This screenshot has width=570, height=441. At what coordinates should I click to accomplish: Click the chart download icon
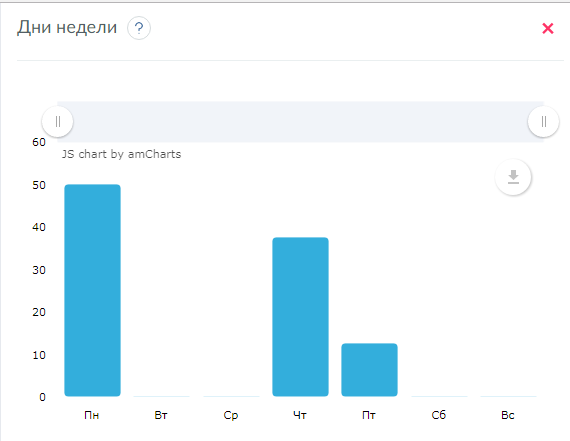pyautogui.click(x=513, y=177)
